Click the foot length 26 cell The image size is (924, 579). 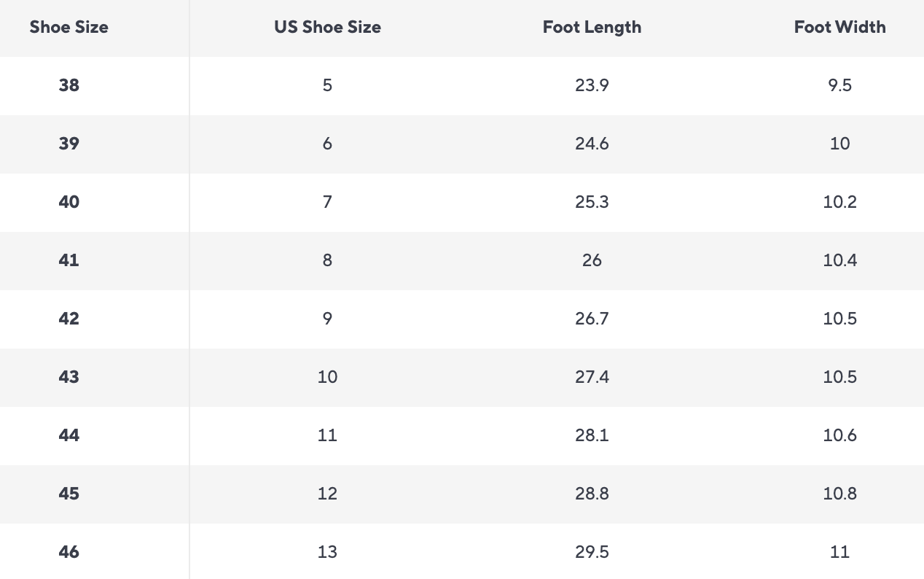click(592, 260)
